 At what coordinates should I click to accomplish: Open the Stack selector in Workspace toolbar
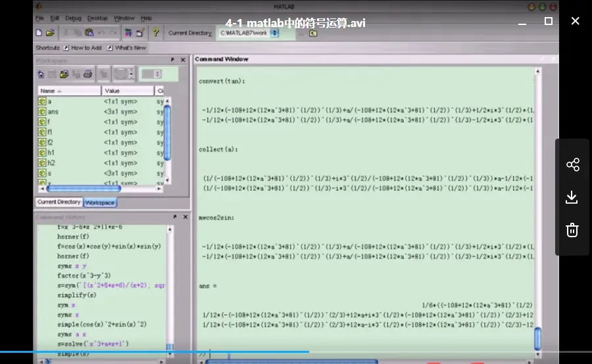pos(151,74)
